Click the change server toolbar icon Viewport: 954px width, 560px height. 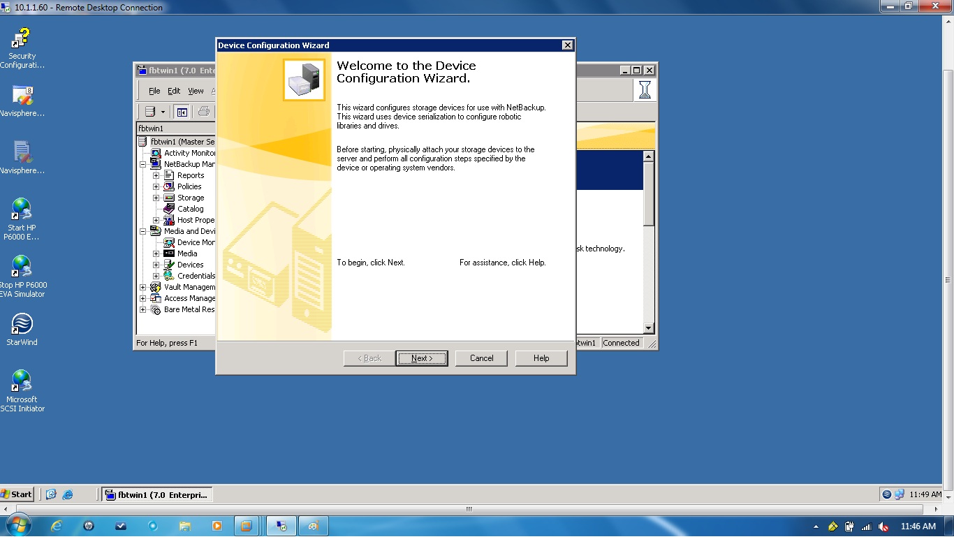tap(149, 111)
